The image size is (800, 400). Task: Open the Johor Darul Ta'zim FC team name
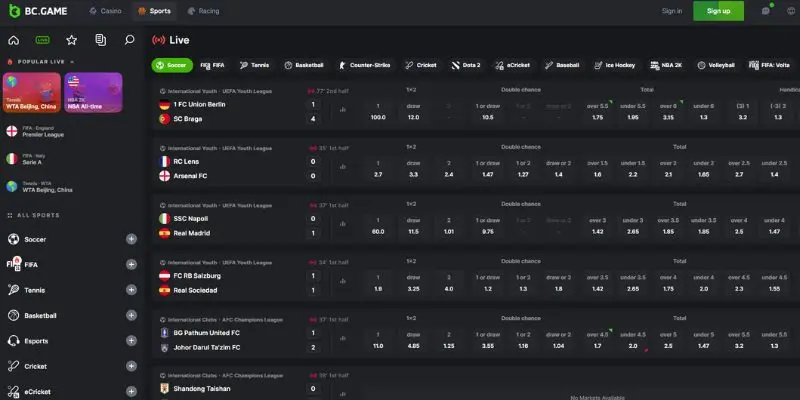[207, 347]
